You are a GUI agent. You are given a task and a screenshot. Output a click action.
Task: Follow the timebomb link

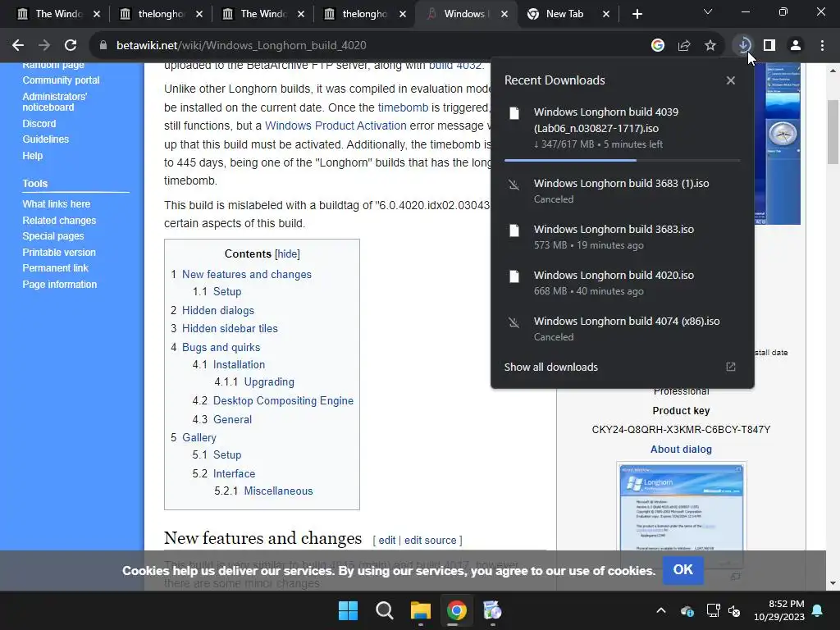click(403, 107)
